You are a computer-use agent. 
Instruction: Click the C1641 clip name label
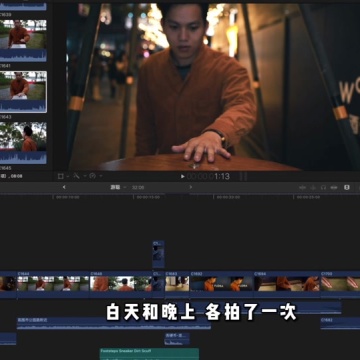(5, 66)
